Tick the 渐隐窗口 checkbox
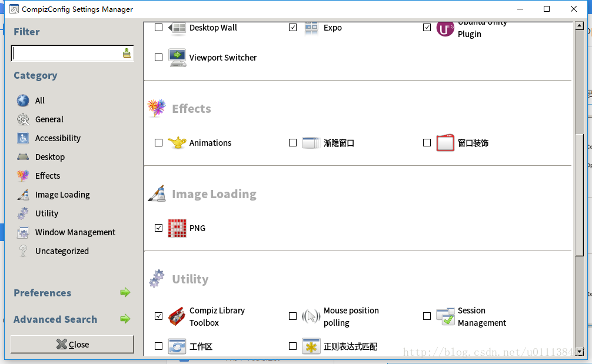Screen dimensions: 592x364 (x=292, y=142)
